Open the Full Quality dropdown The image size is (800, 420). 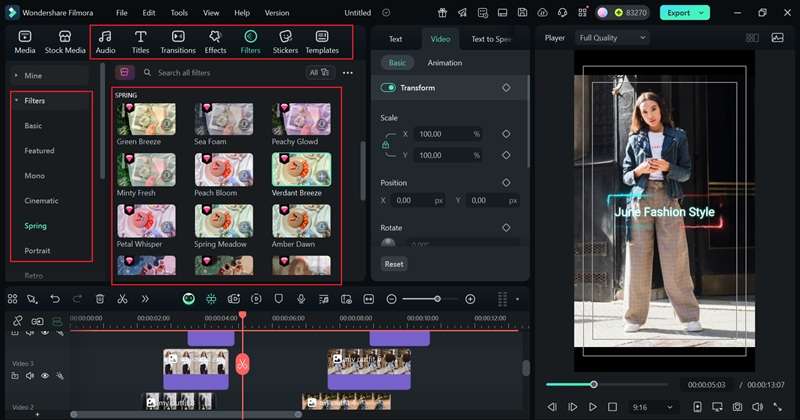coord(613,38)
